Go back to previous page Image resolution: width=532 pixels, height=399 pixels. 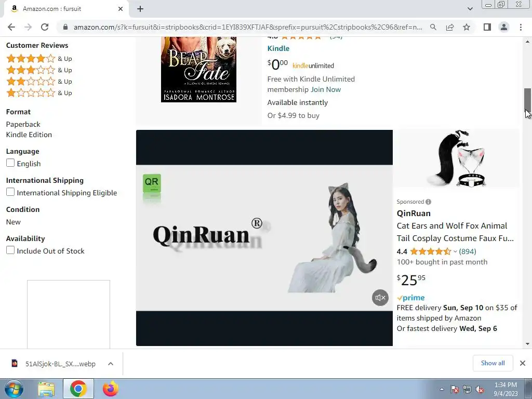click(11, 27)
